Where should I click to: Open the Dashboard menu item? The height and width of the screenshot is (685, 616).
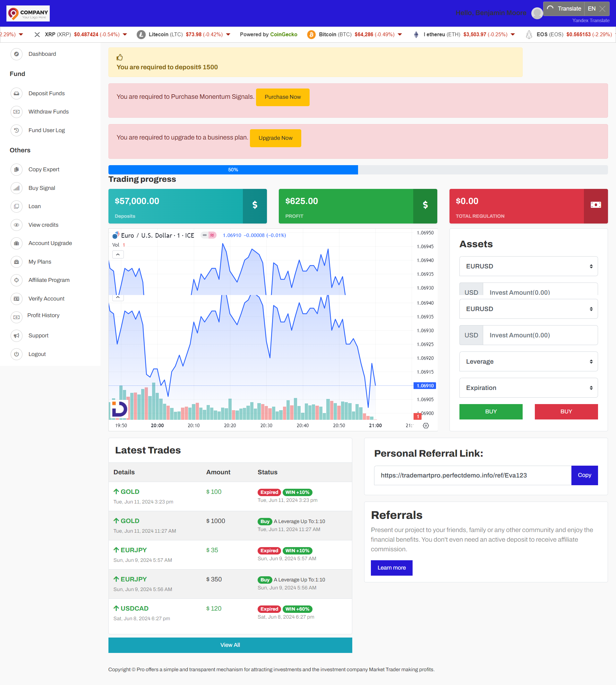42,54
